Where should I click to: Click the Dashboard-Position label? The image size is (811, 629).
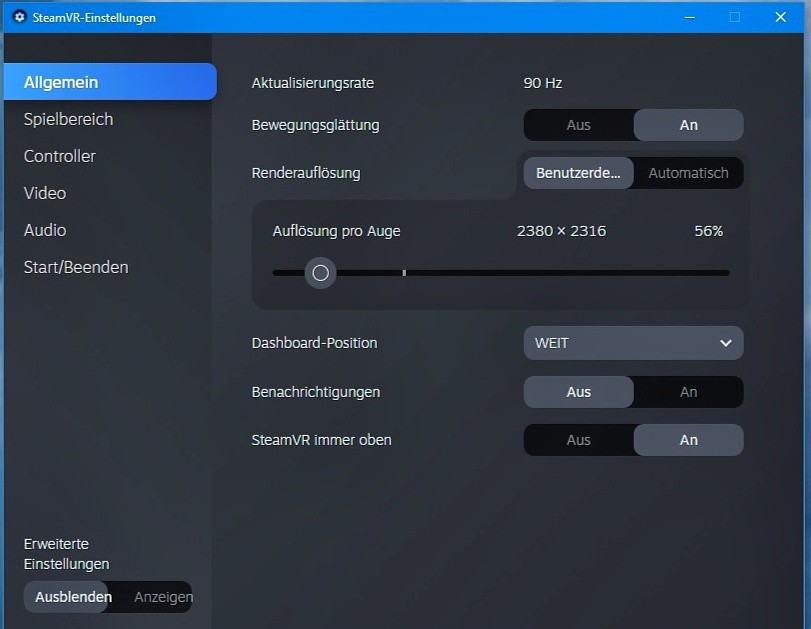point(314,343)
